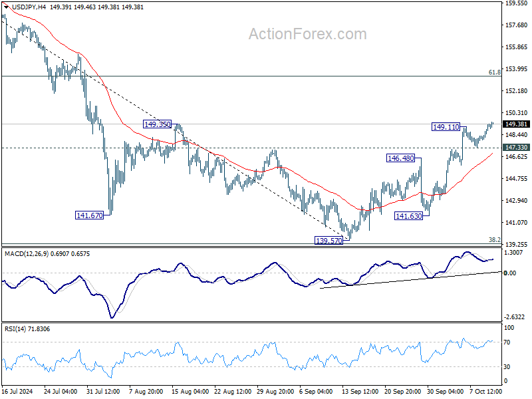Click the 159.550 price axis value

pyautogui.click(x=517, y=3)
